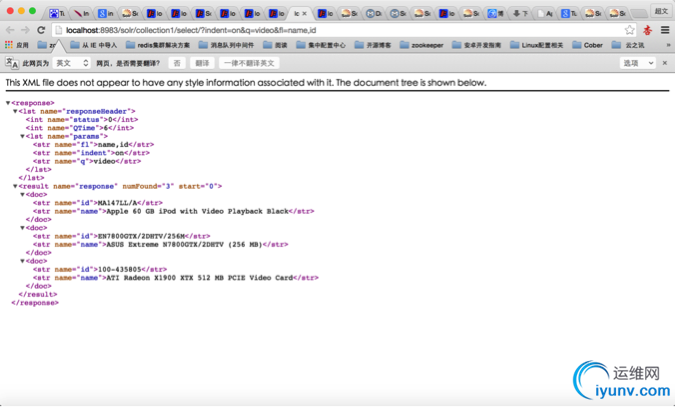Click the q 'video' str line
The width and height of the screenshot is (676, 407).
click(87, 161)
